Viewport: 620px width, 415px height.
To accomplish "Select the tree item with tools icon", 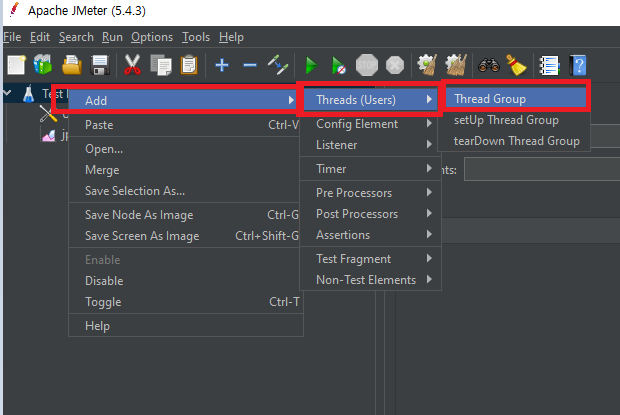I will (x=48, y=114).
